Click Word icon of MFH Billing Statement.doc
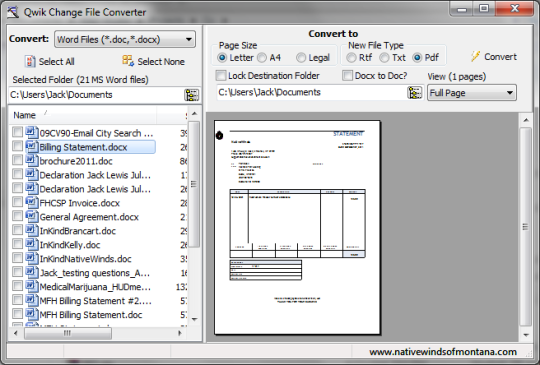The height and width of the screenshot is (365, 540). (31, 314)
